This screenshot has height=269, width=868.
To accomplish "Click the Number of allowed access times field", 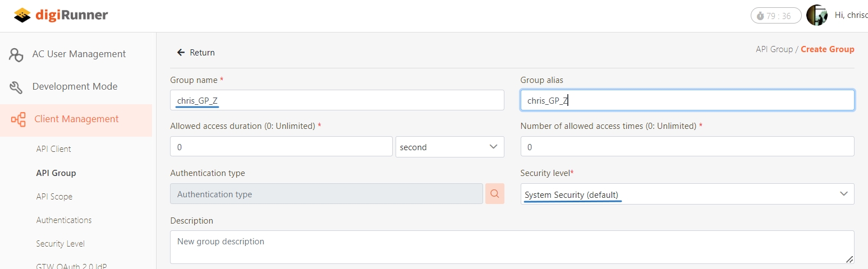I will (x=687, y=147).
